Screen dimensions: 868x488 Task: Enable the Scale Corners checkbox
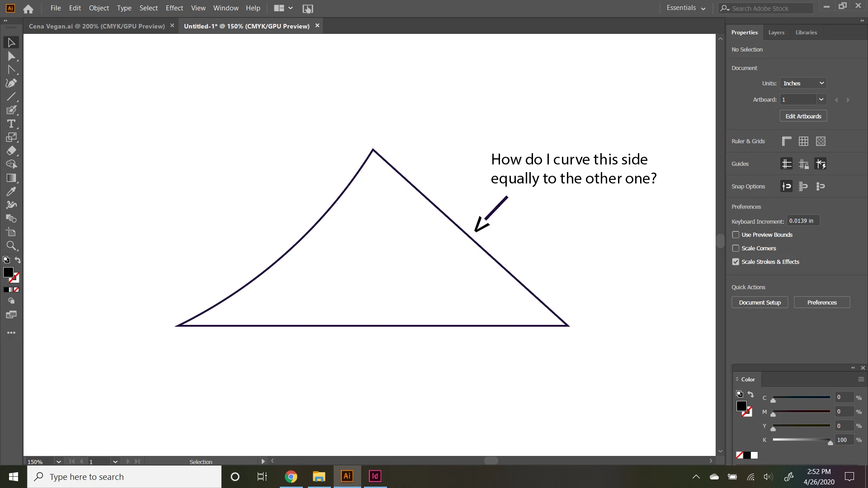(x=736, y=249)
